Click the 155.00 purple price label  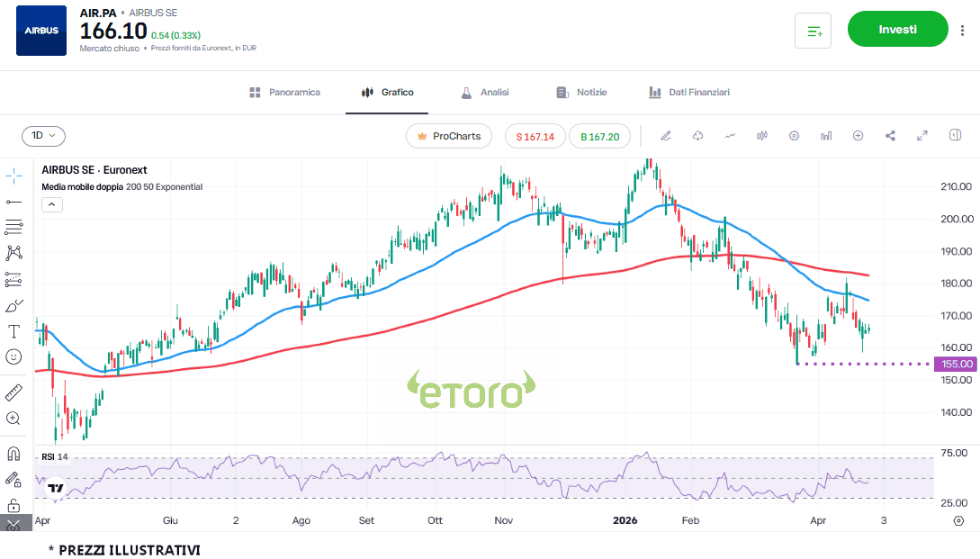pos(955,364)
